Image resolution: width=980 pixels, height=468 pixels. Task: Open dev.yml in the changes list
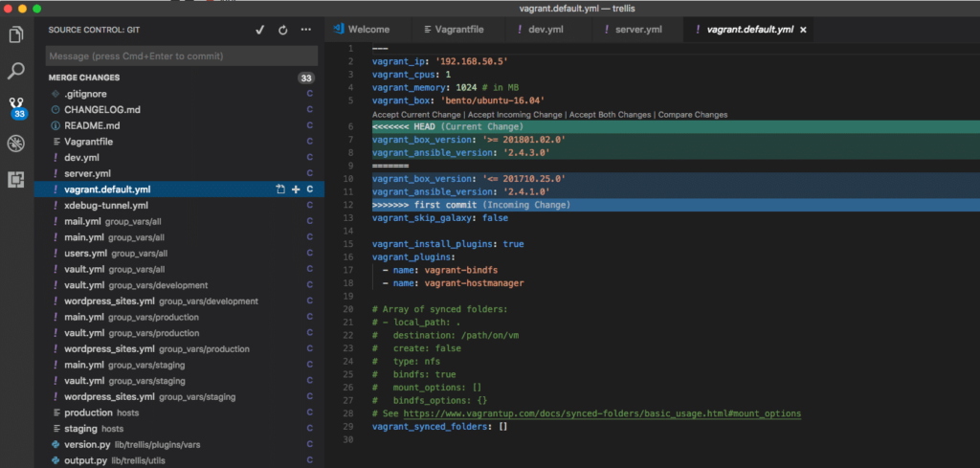(x=179, y=158)
